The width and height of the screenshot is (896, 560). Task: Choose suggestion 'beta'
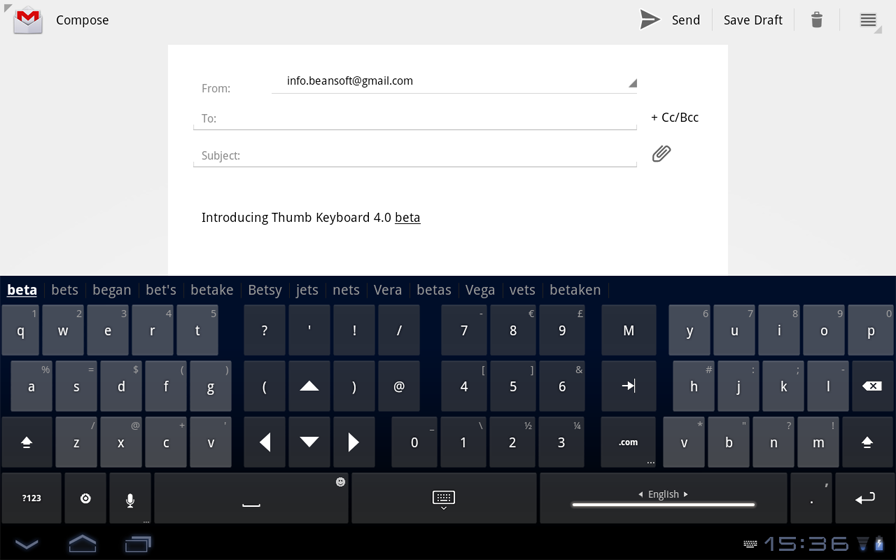(22, 290)
